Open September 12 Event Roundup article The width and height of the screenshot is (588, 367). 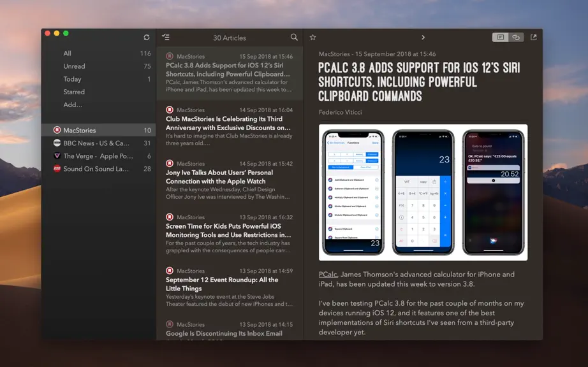(230, 287)
